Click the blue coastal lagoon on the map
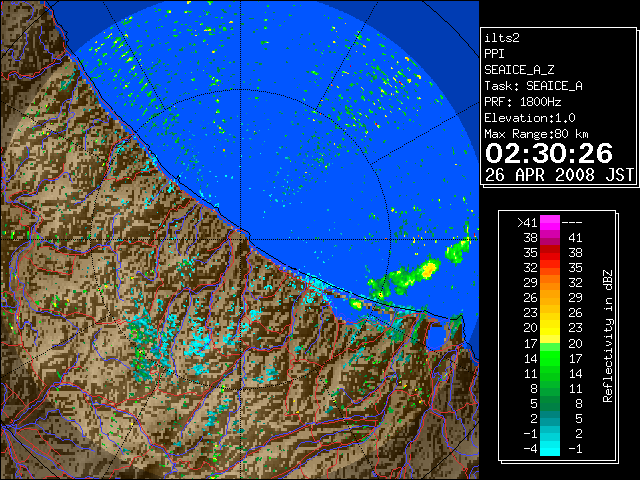The image size is (640, 480). click(x=436, y=337)
